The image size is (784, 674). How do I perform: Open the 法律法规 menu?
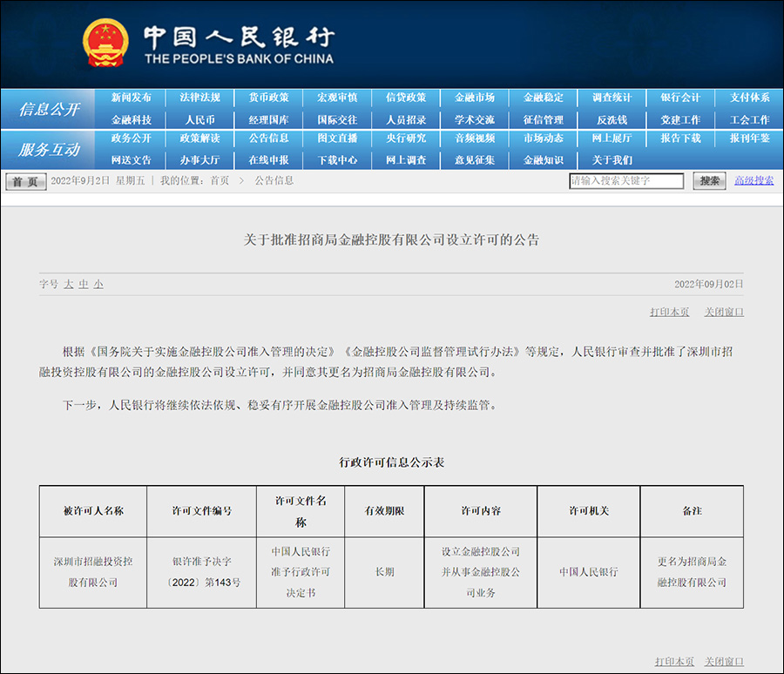pyautogui.click(x=200, y=98)
